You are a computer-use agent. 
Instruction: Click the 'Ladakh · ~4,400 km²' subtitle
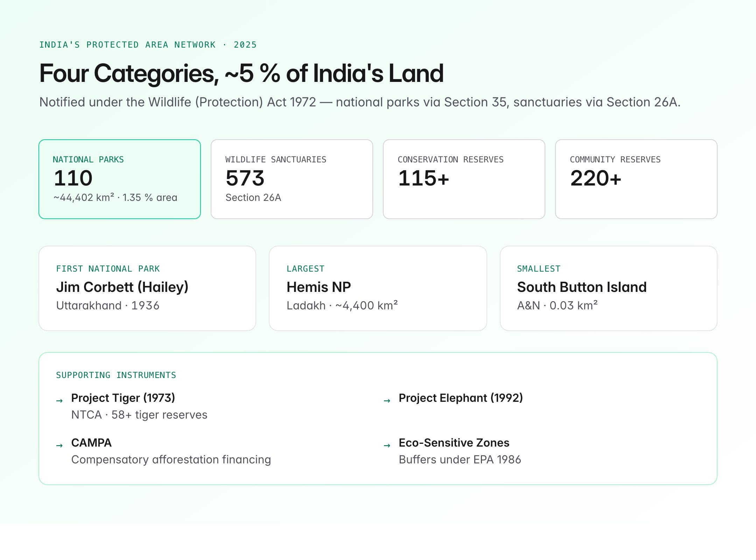point(342,306)
